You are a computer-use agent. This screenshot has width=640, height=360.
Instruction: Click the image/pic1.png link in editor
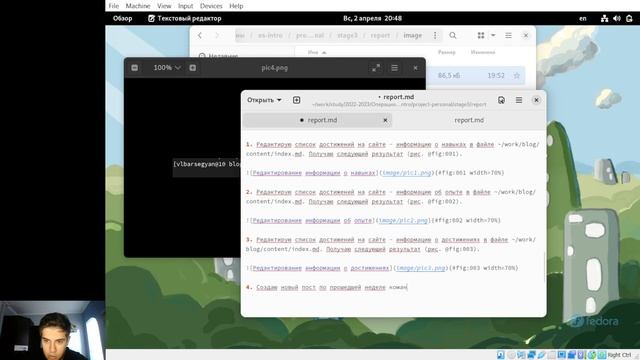tap(407, 173)
